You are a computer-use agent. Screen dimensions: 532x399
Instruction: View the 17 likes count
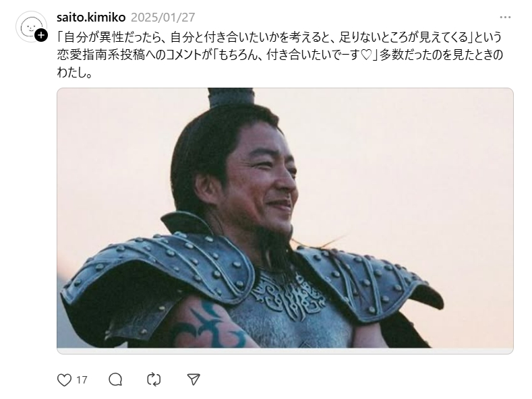click(x=82, y=379)
